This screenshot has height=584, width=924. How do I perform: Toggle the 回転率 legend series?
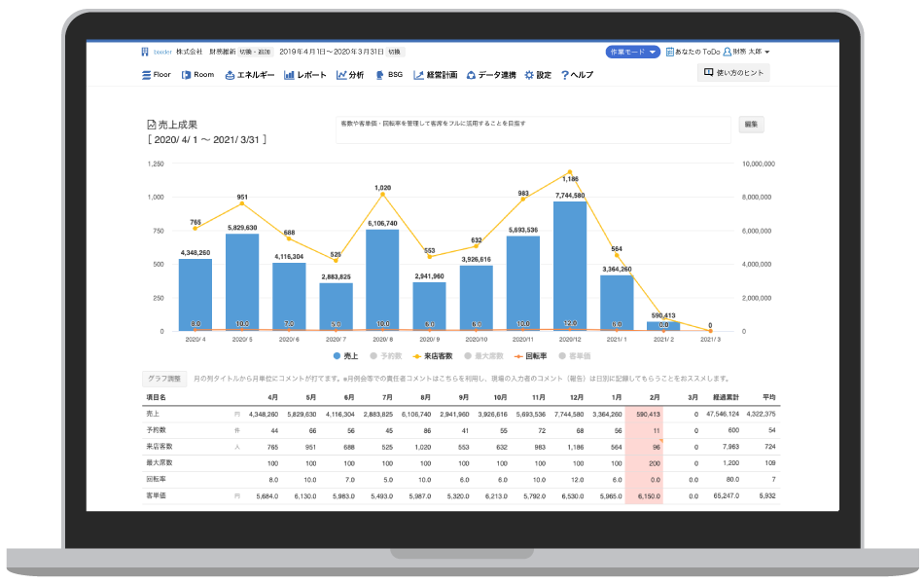531,356
